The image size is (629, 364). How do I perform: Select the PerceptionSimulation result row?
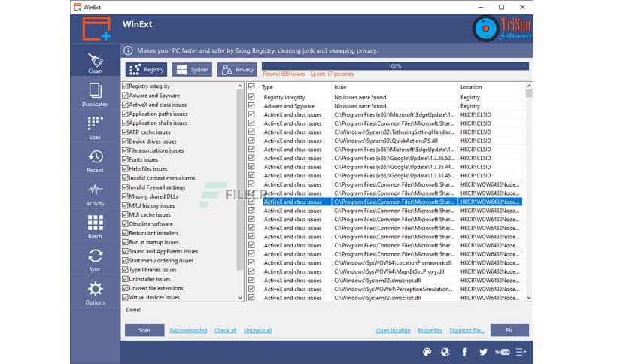(385, 289)
